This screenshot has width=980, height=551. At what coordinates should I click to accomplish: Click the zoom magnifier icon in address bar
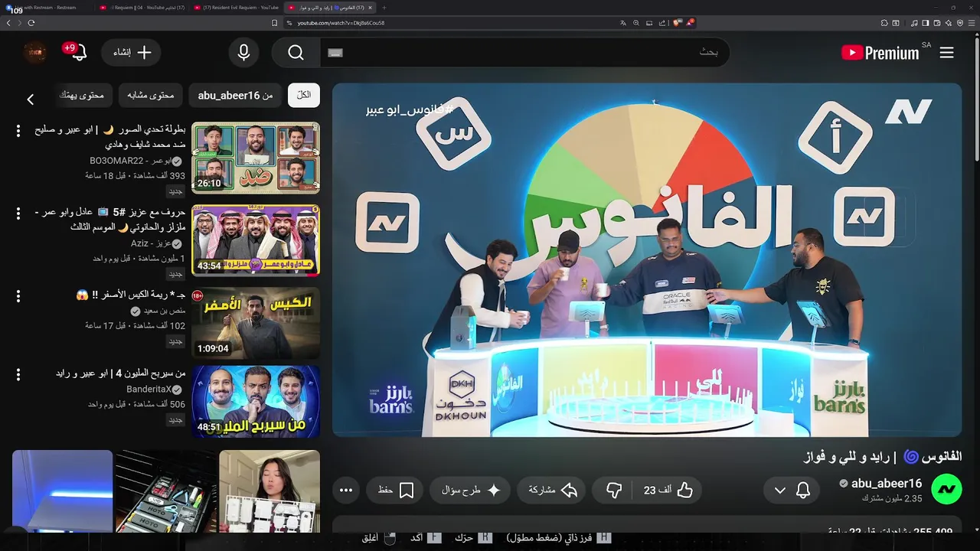pos(636,23)
